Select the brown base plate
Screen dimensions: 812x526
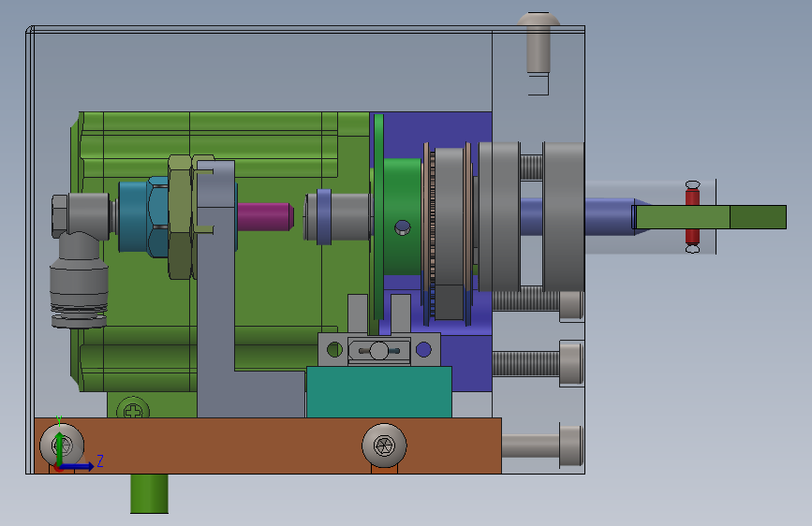click(x=268, y=446)
